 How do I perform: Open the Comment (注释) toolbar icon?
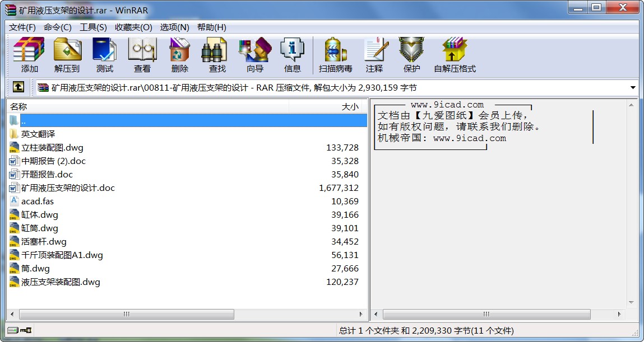[x=374, y=55]
